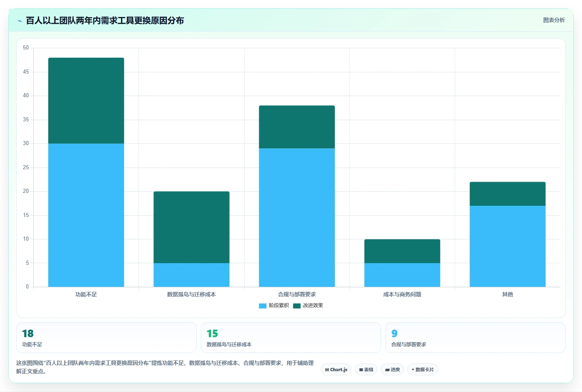Viewport: 582px width, 392px height.
Task: Click the blue bar segment for 合规与部署要求
Action: [x=297, y=217]
